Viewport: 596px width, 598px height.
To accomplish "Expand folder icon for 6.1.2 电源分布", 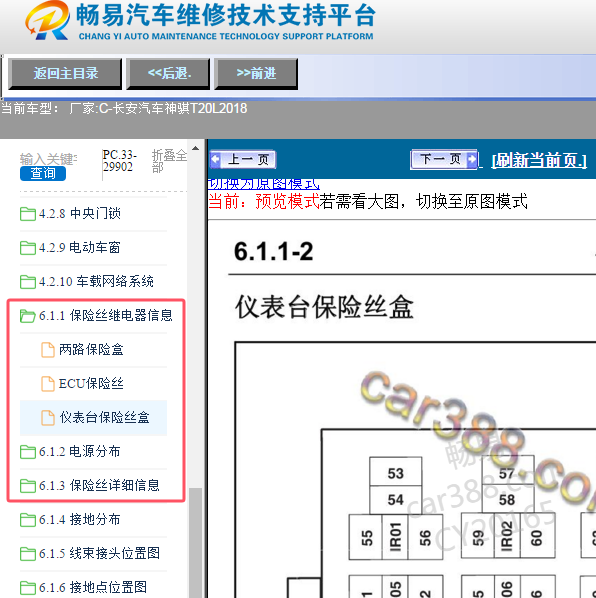I will coord(27,452).
